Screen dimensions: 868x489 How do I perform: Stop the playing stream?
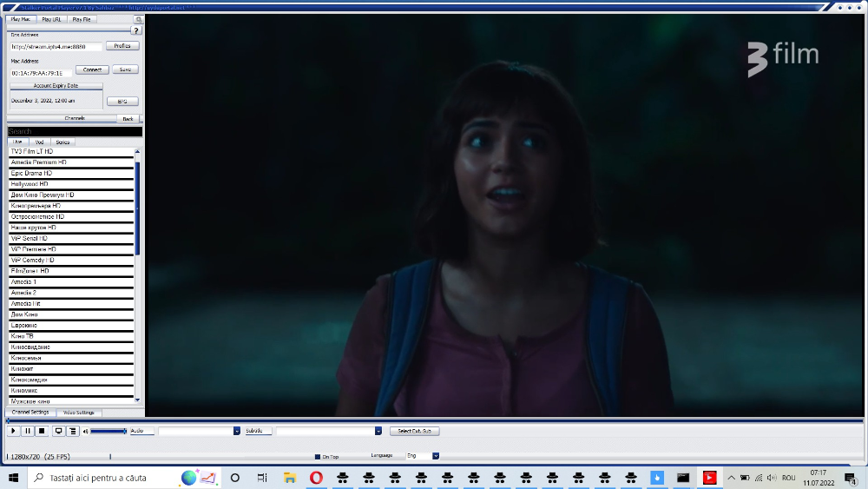click(x=42, y=431)
